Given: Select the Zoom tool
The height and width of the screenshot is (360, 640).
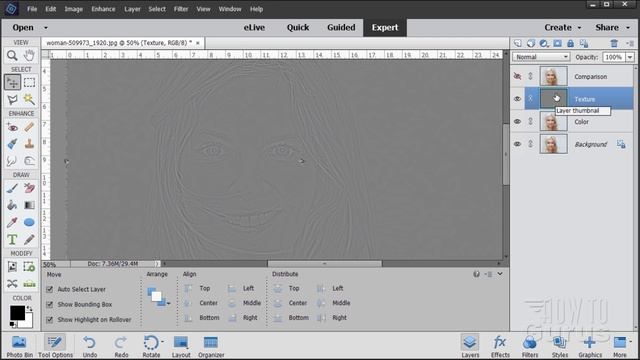Looking at the screenshot, I should point(12,55).
